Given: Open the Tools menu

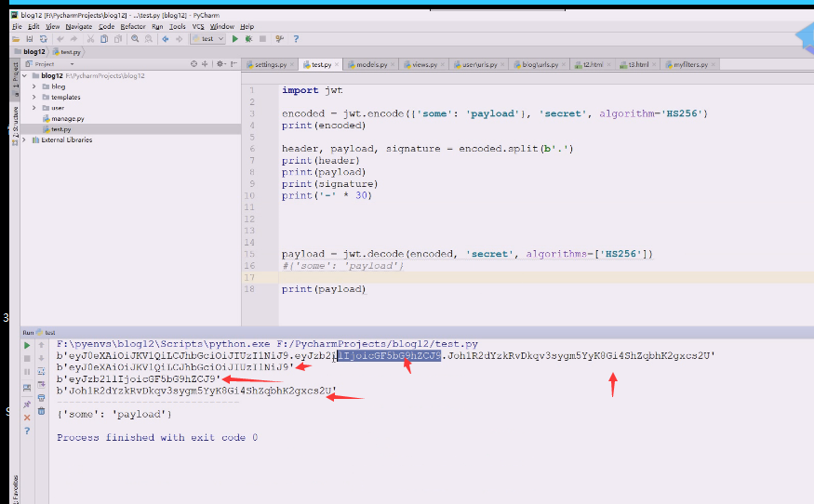Looking at the screenshot, I should (x=178, y=26).
